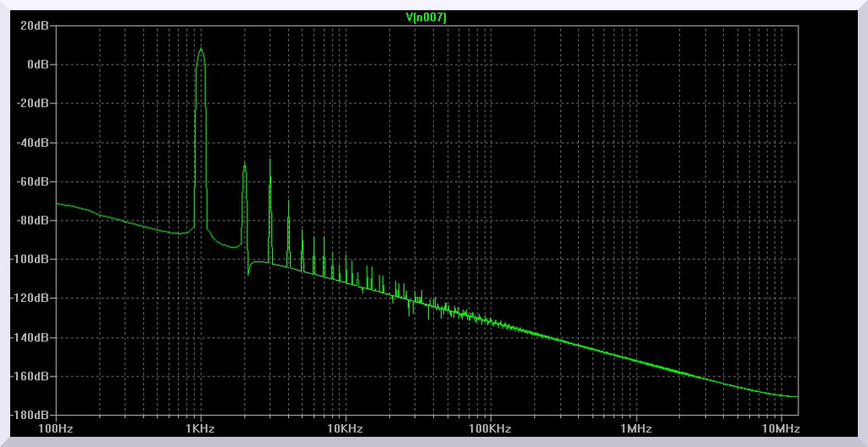The height and width of the screenshot is (447, 868).
Task: Click the -140dB axis label
Action: [32, 338]
